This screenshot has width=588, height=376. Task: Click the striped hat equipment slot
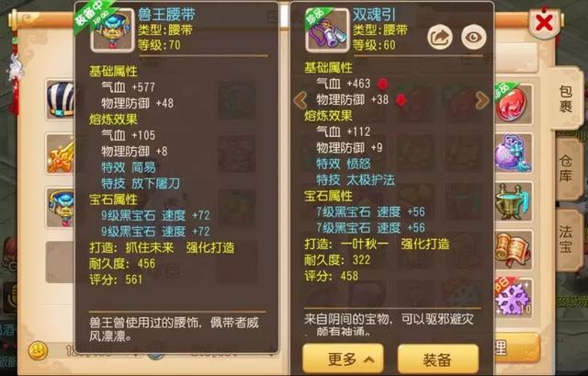[x=61, y=99]
